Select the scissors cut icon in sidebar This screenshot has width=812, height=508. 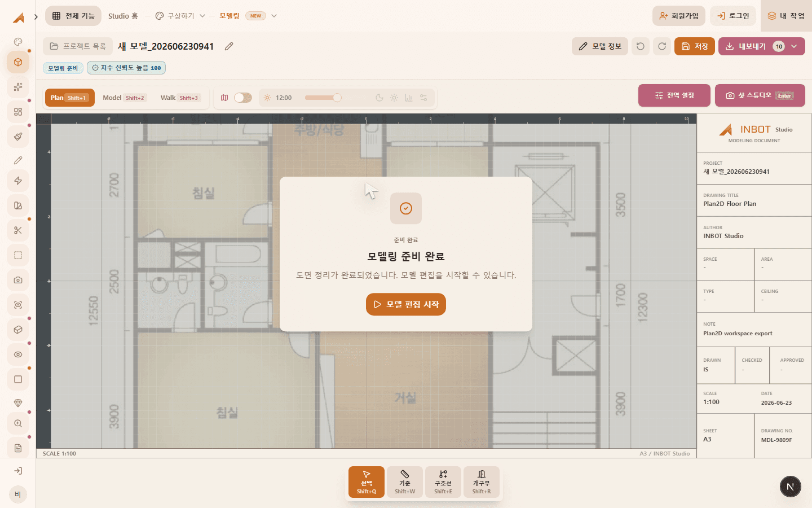(x=18, y=230)
